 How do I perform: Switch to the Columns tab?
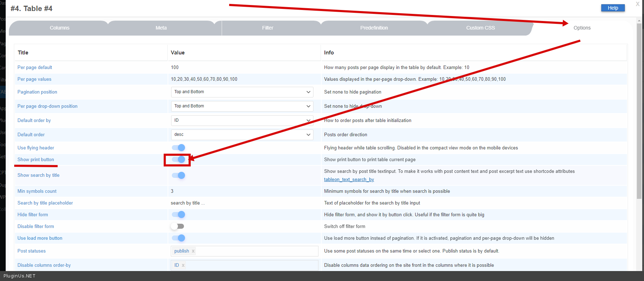[59, 28]
